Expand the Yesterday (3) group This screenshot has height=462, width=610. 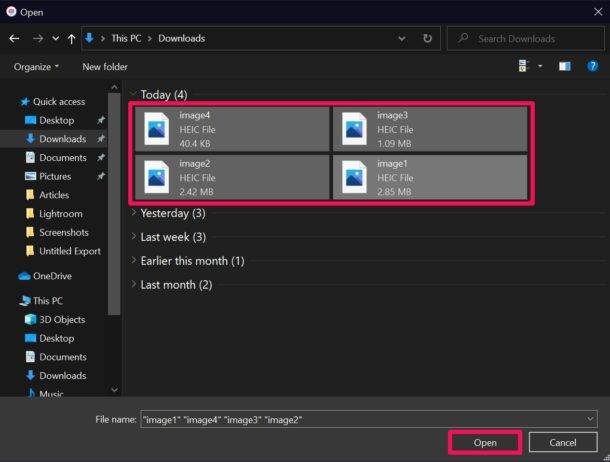[x=134, y=213]
